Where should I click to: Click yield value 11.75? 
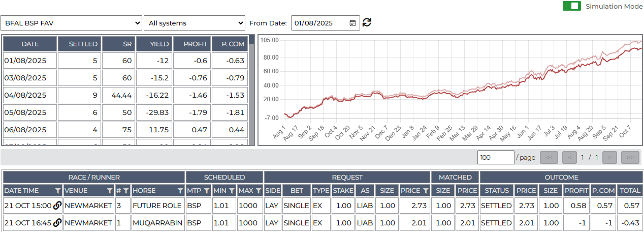pyautogui.click(x=153, y=130)
